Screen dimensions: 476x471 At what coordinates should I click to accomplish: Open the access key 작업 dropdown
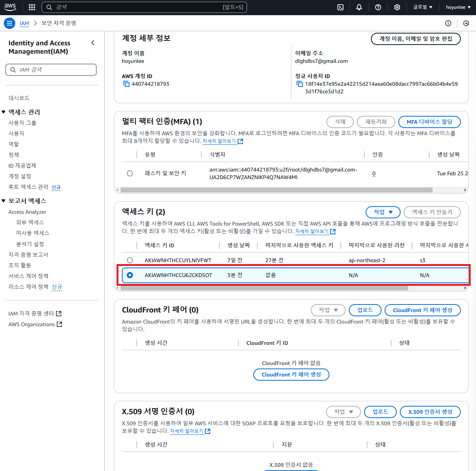(x=383, y=212)
